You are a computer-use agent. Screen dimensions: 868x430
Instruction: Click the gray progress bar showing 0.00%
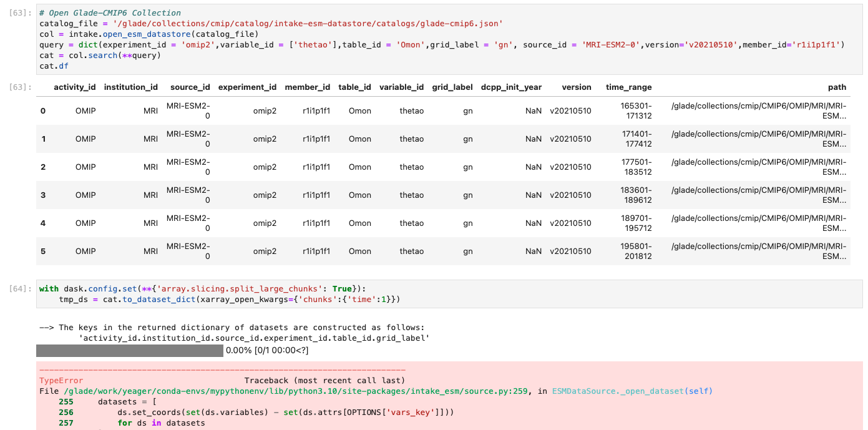pyautogui.click(x=130, y=351)
